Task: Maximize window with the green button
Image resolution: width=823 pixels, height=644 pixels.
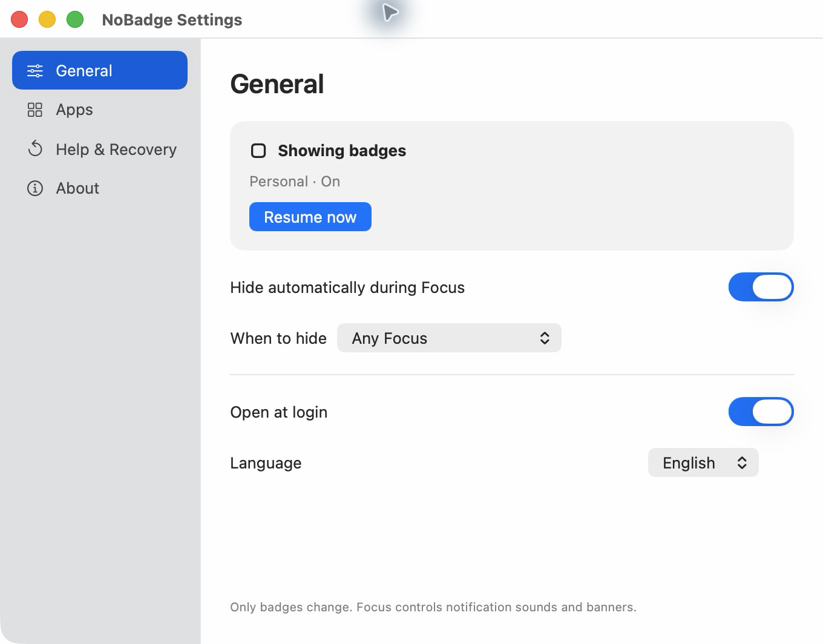Action: [75, 19]
